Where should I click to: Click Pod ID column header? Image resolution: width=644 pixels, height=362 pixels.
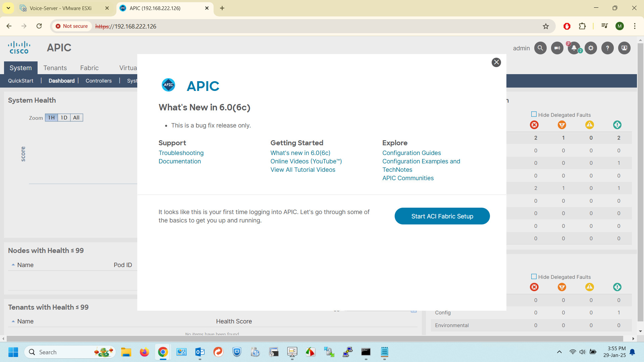(x=122, y=265)
